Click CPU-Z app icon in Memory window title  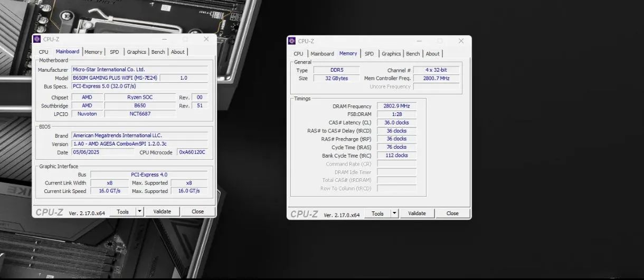[291, 41]
